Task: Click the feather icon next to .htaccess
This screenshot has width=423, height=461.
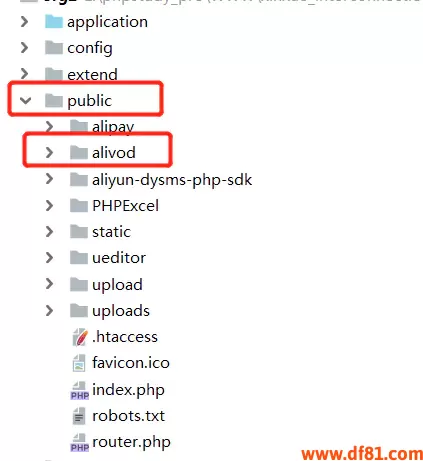Action: coord(80,337)
